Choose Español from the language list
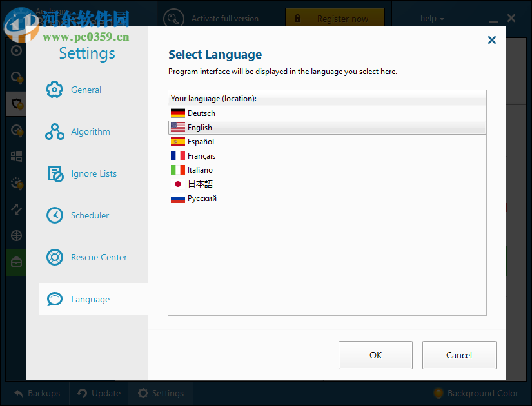The height and width of the screenshot is (406, 532). pos(327,142)
